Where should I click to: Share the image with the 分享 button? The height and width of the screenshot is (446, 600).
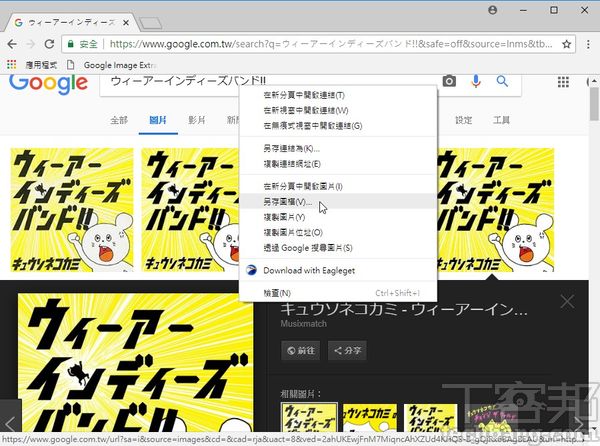tap(347, 350)
